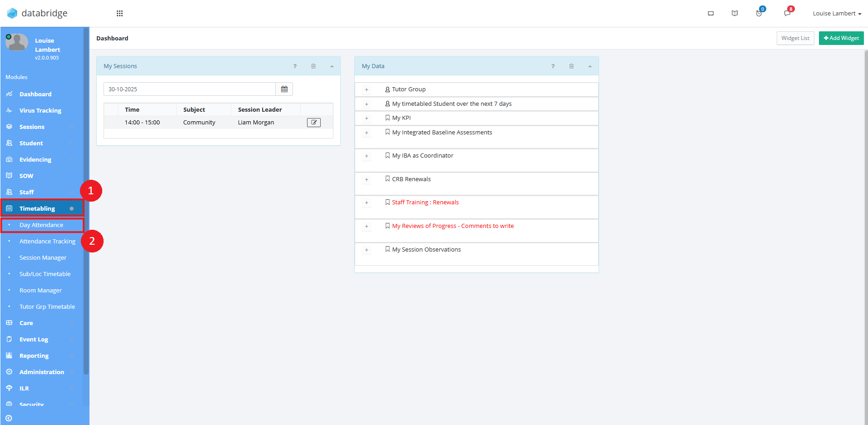Expand My IBA as Coordinator row

(367, 156)
